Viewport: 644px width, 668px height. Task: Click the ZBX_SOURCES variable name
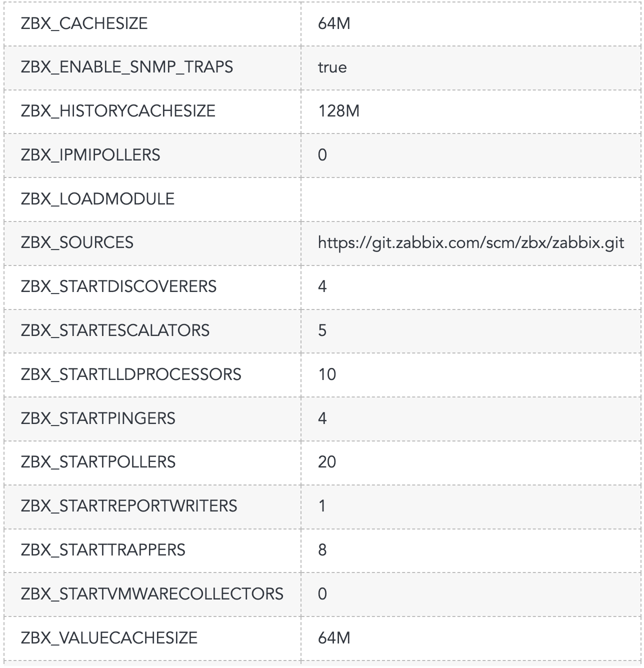pos(77,243)
